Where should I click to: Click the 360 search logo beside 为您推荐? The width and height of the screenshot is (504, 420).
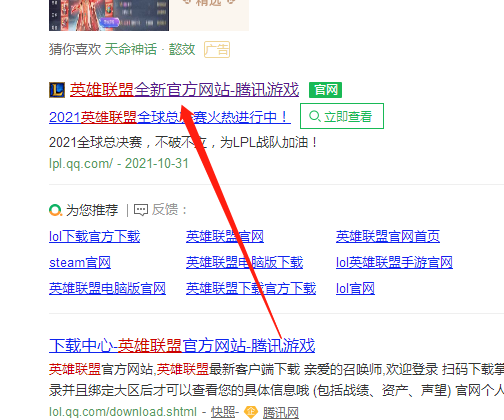55,210
